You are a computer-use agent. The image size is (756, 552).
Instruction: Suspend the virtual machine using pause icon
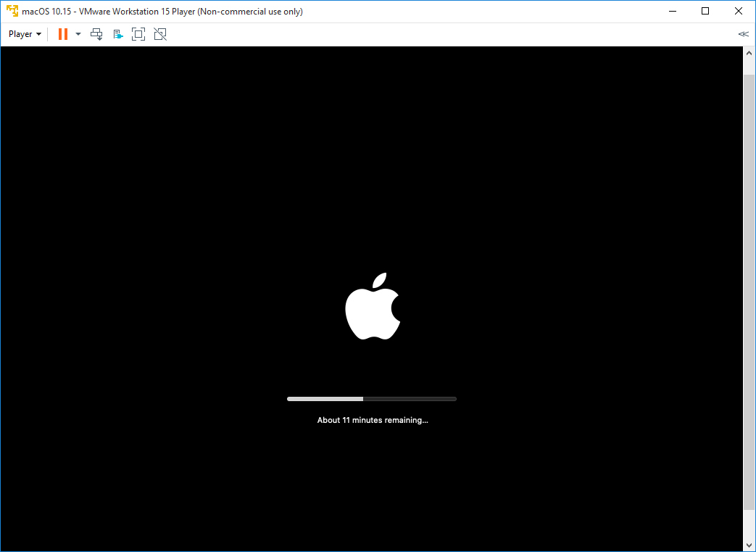62,33
